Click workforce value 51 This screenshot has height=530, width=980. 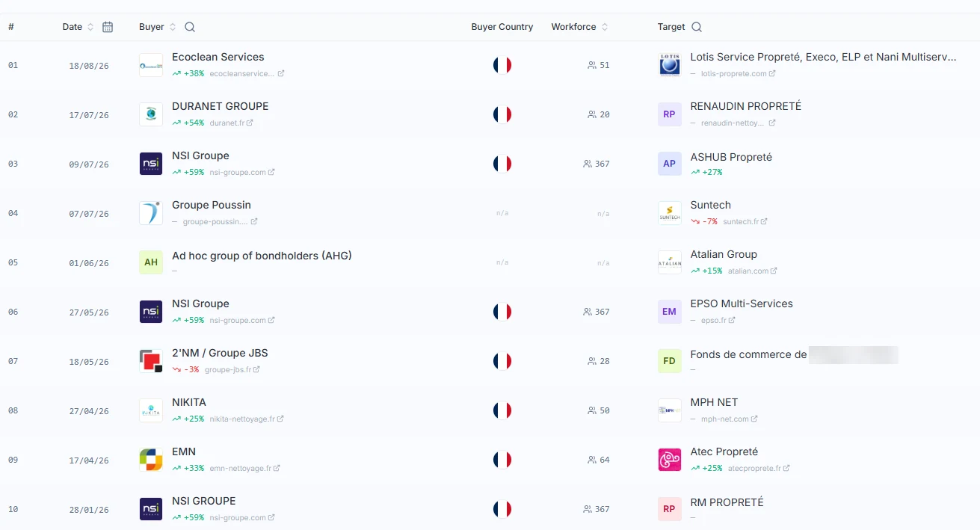pos(605,66)
